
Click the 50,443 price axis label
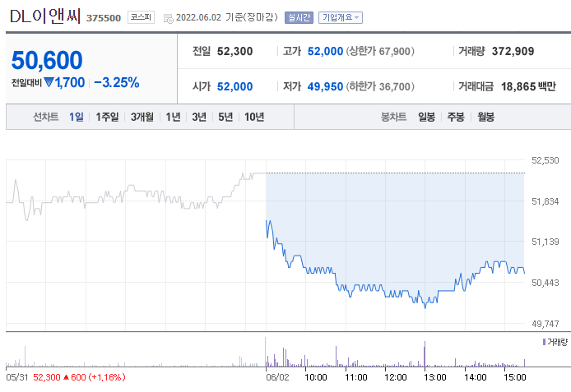(545, 283)
